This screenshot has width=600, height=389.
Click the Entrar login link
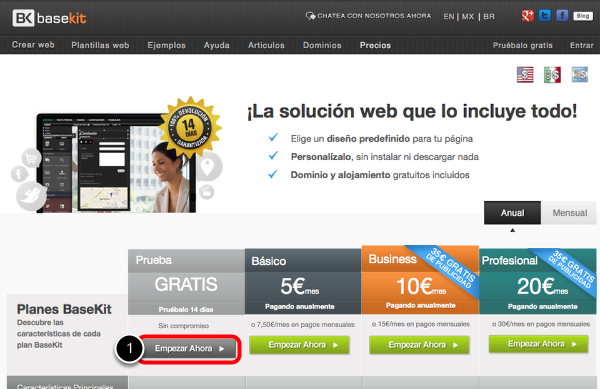click(x=582, y=45)
